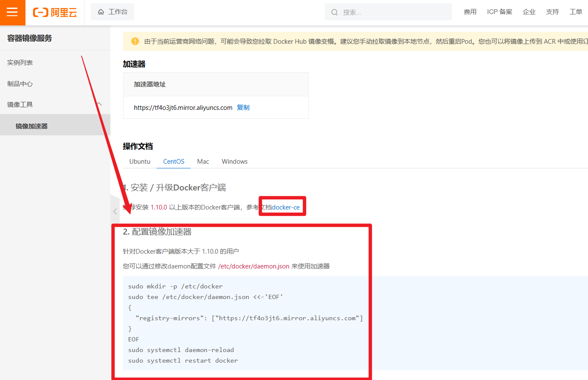Click the Docker Hub slowdown notice text
588x380 pixels.
(x=366, y=41)
